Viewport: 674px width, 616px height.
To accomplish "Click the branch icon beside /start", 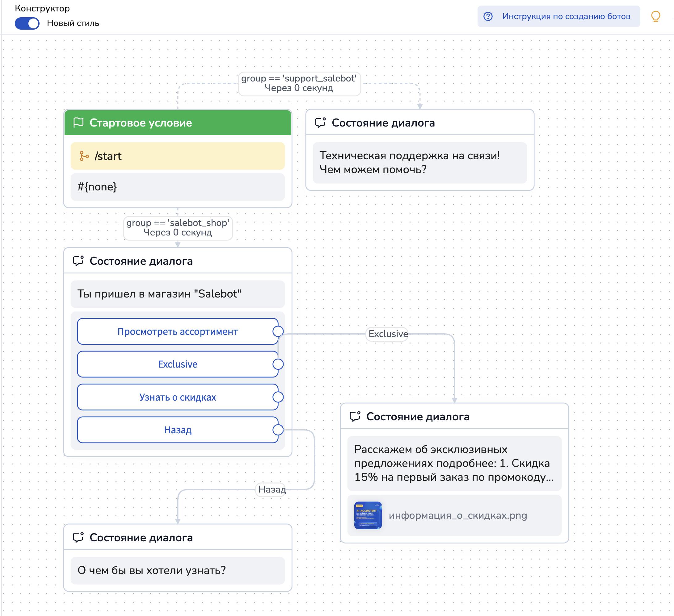I will [84, 156].
